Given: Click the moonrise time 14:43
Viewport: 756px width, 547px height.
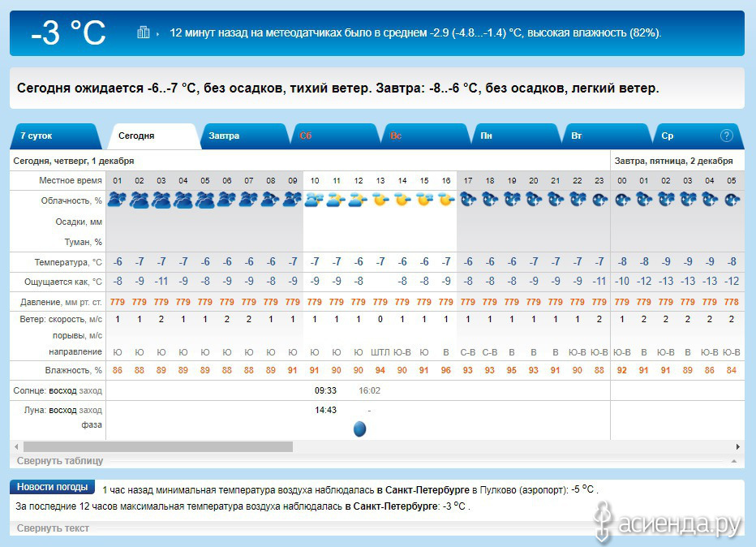Looking at the screenshot, I should click(x=325, y=410).
